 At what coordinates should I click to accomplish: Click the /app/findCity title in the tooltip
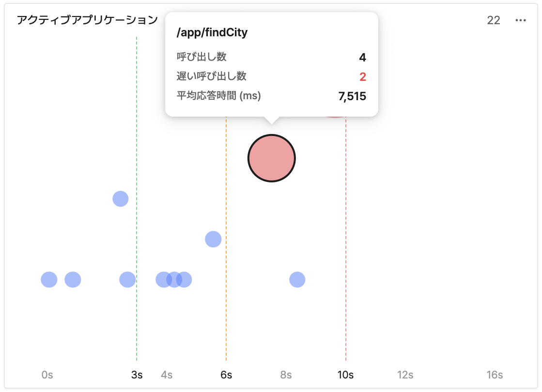coord(212,33)
